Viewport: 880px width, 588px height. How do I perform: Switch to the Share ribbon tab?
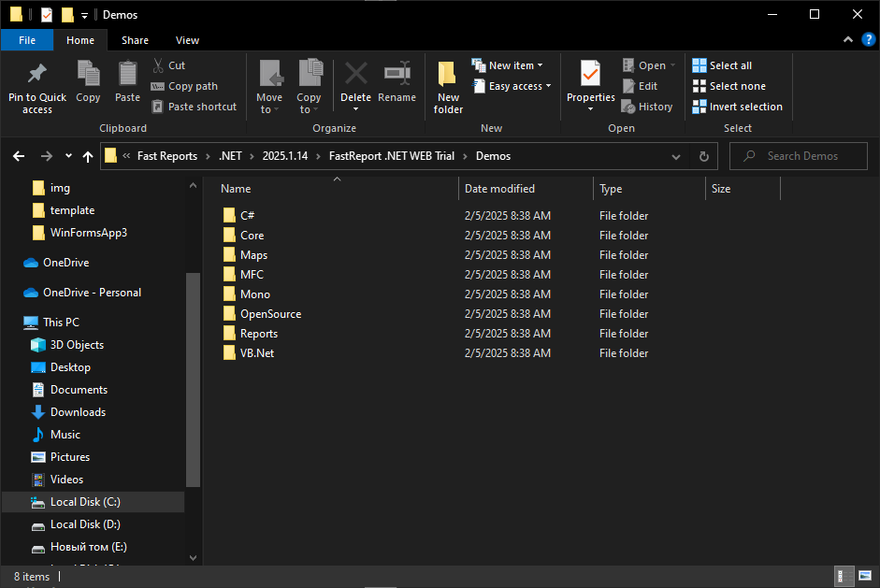click(x=136, y=40)
